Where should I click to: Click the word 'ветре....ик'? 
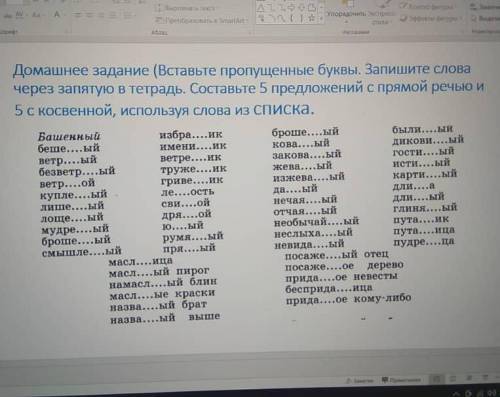(191, 157)
